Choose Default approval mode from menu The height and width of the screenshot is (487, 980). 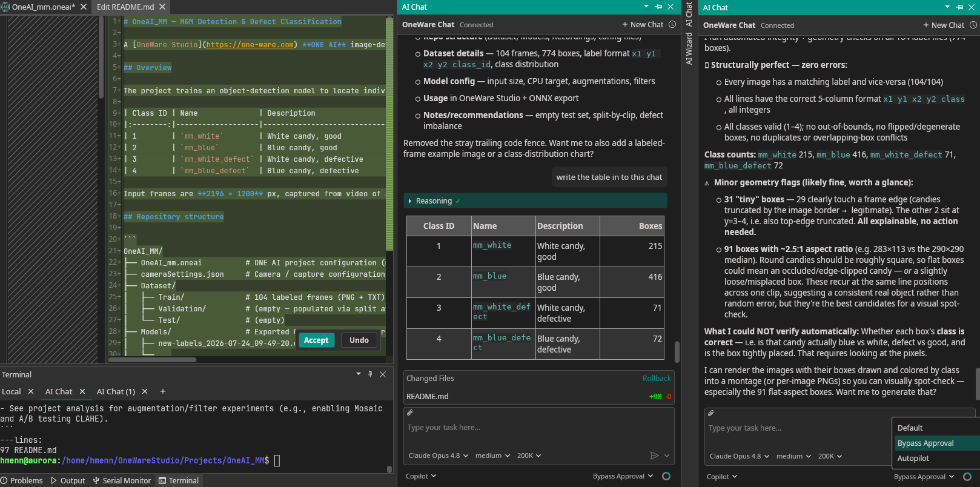point(936,428)
